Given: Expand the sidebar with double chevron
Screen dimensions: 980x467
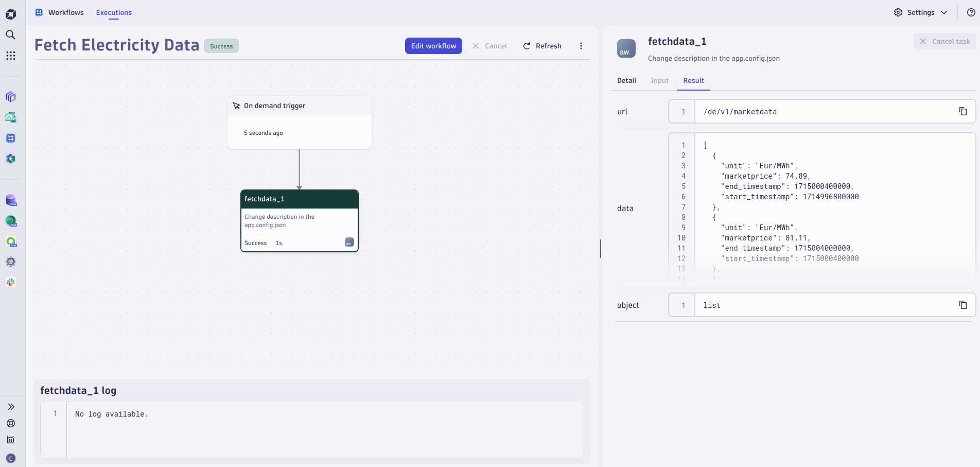Looking at the screenshot, I should tap(11, 407).
